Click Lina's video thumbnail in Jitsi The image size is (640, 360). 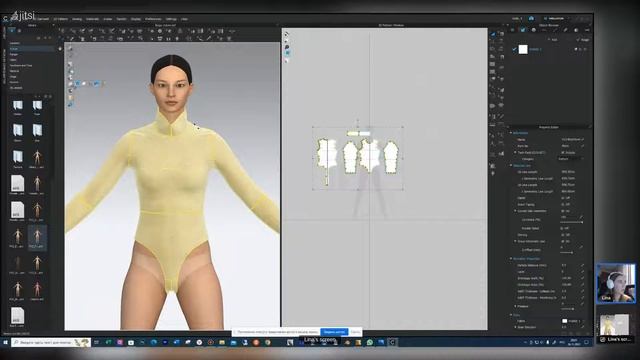click(x=616, y=283)
